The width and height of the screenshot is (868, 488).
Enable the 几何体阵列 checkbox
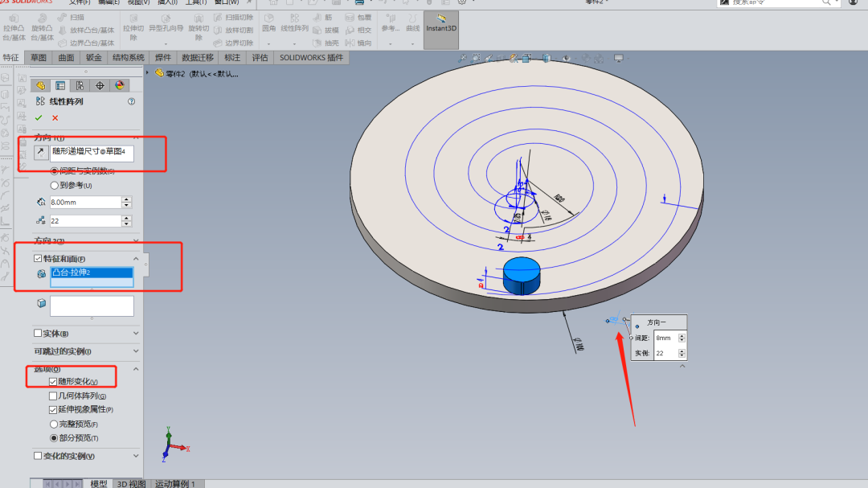[x=52, y=396]
